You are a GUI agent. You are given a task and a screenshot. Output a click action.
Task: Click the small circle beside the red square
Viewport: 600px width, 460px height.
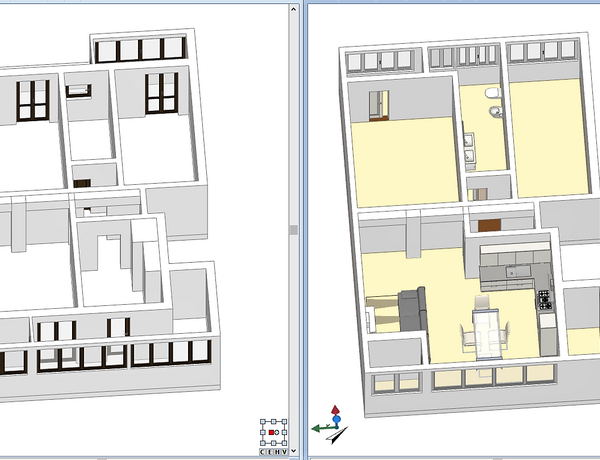tap(278, 433)
